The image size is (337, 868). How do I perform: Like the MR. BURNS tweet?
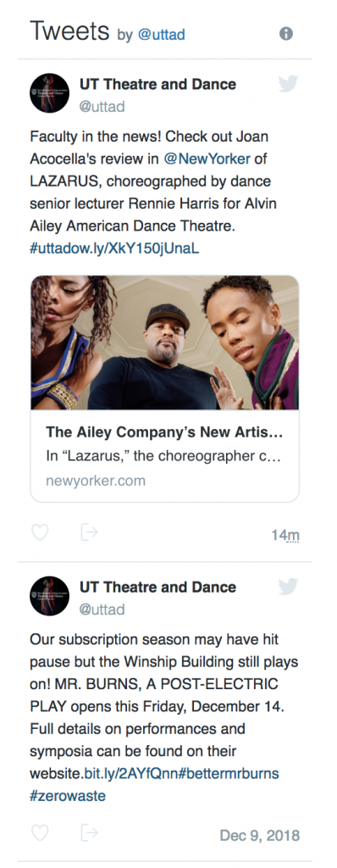pyautogui.click(x=40, y=832)
